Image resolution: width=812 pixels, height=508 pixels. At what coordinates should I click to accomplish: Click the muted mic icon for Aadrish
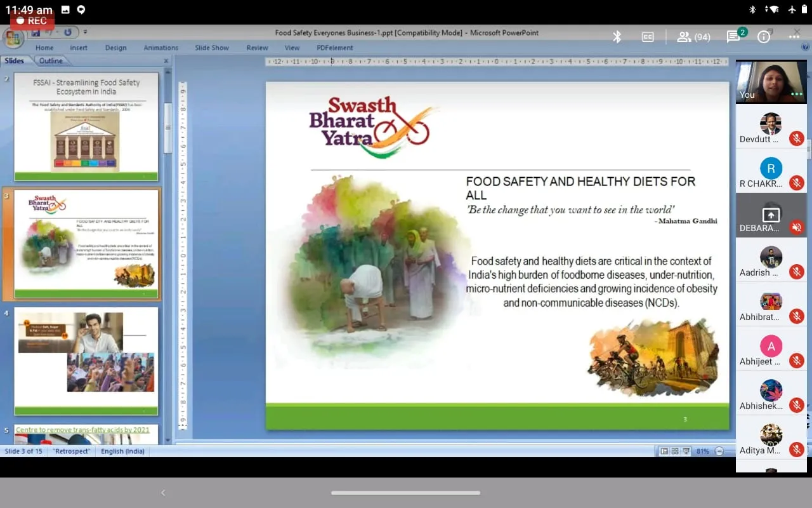click(x=797, y=272)
